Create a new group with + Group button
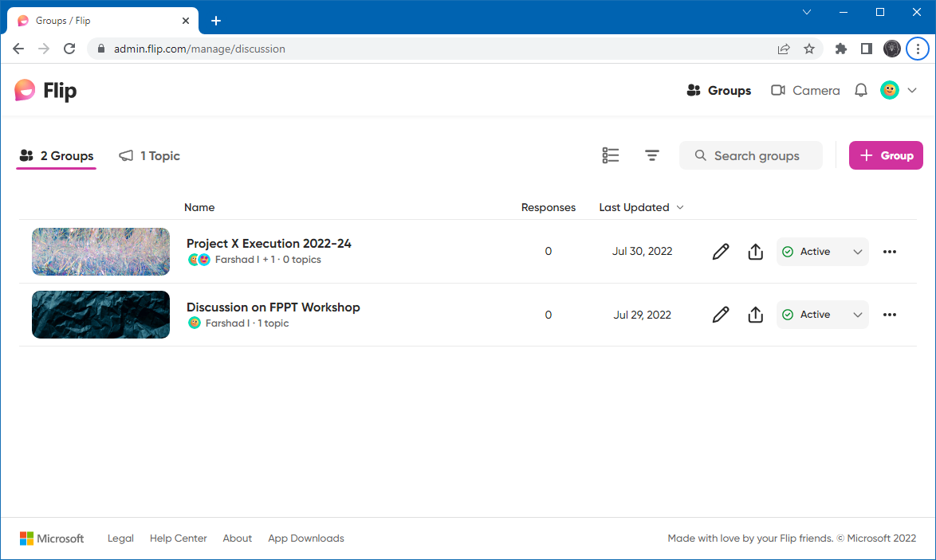The image size is (936, 560). click(x=886, y=155)
